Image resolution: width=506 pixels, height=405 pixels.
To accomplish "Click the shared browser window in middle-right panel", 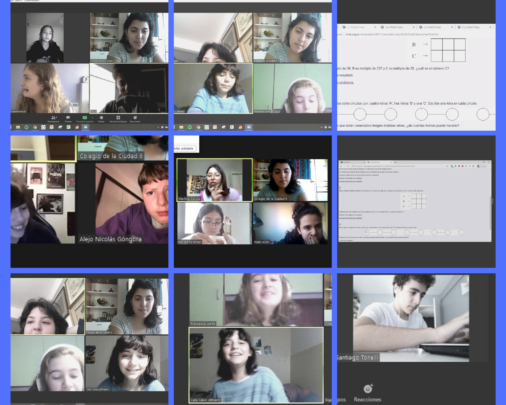I will [415, 201].
